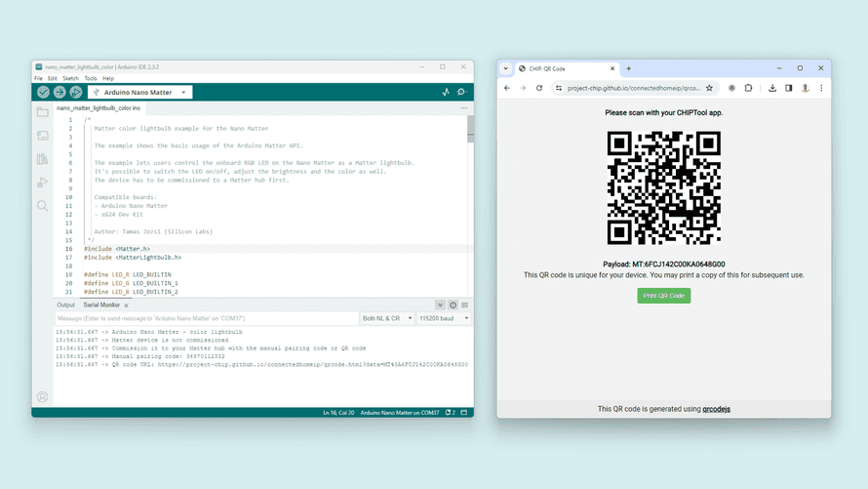868x489 pixels.
Task: Open the Search icon in sidebar
Action: (x=42, y=206)
